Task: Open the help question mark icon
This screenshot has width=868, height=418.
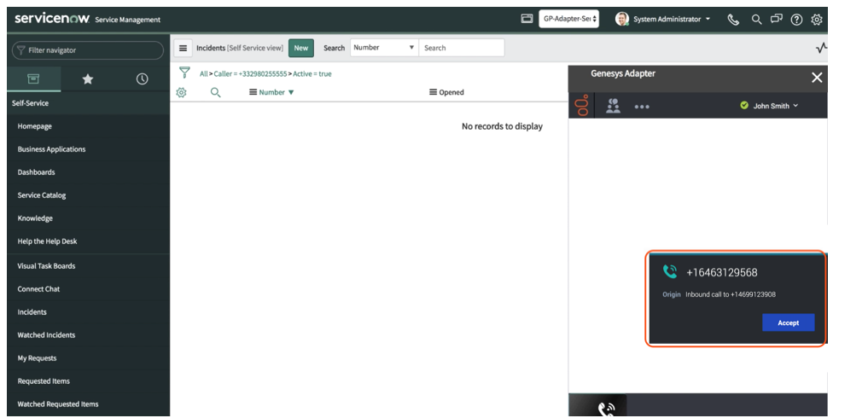Action: coord(796,20)
